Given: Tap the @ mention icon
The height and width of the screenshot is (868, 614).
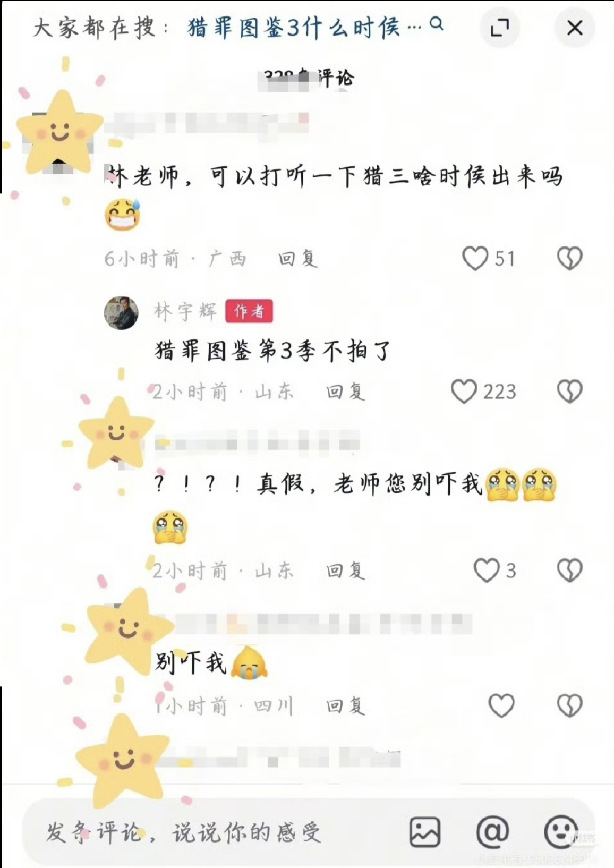Looking at the screenshot, I should 492,832.
